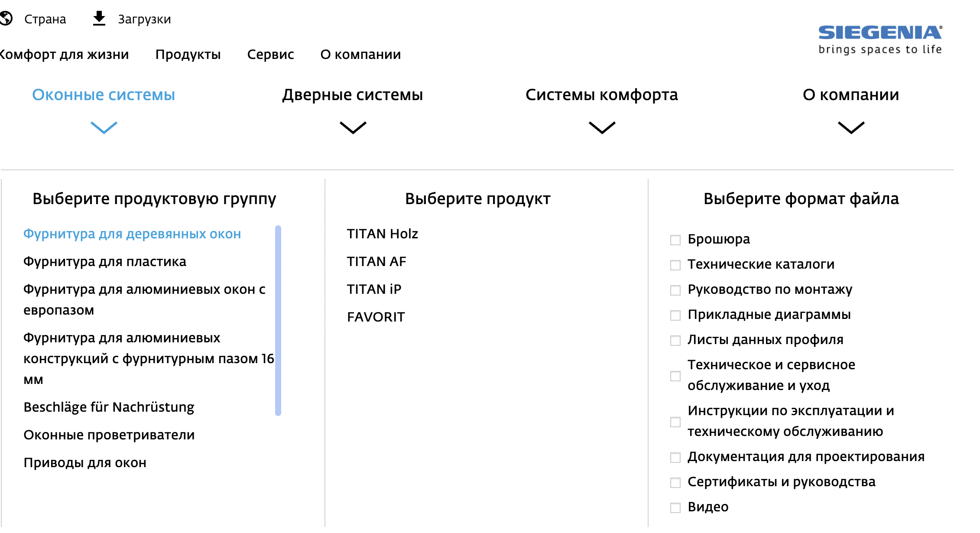980x533 pixels.
Task: Toggle Прикладные диаграммы checkbox
Action: [675, 315]
